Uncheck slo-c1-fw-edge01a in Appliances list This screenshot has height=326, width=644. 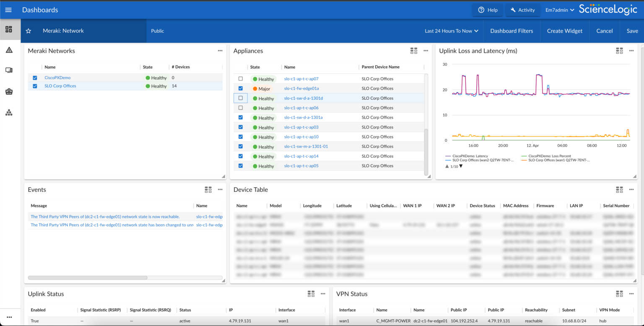(x=241, y=88)
